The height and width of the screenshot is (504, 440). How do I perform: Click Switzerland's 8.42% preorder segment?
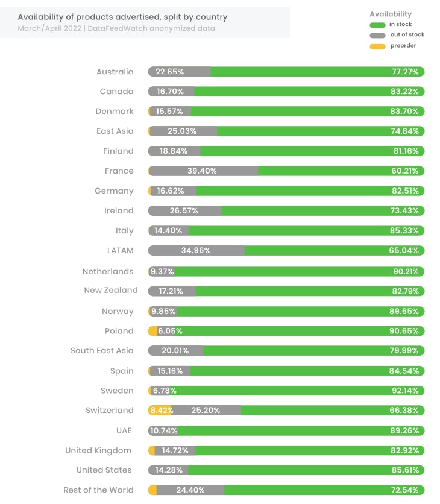[x=160, y=411]
